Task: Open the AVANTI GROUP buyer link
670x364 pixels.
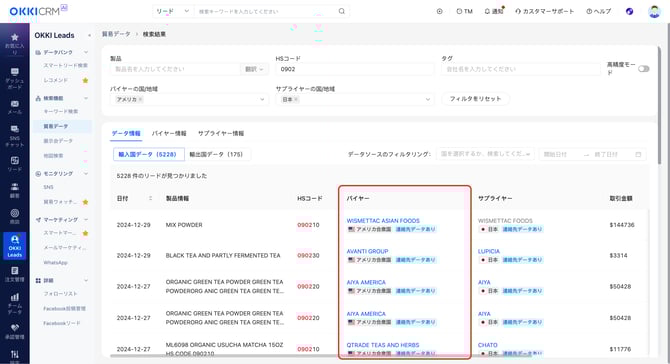Action: [367, 252]
